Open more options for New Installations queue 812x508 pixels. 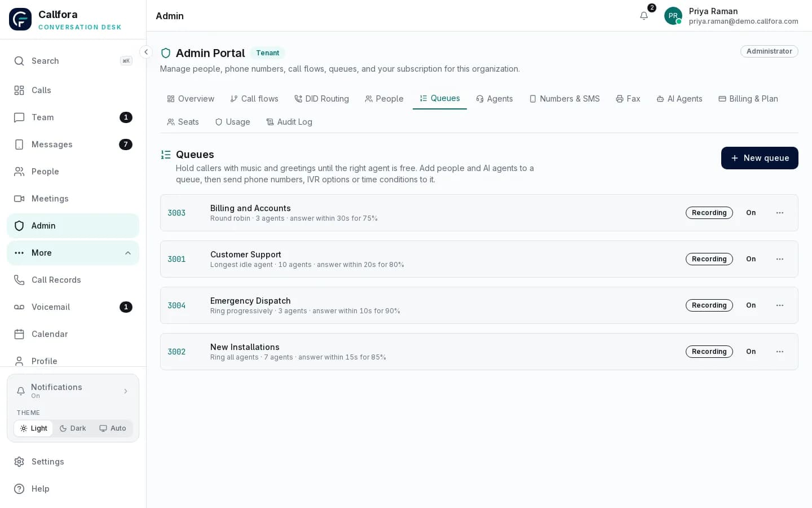(x=780, y=352)
